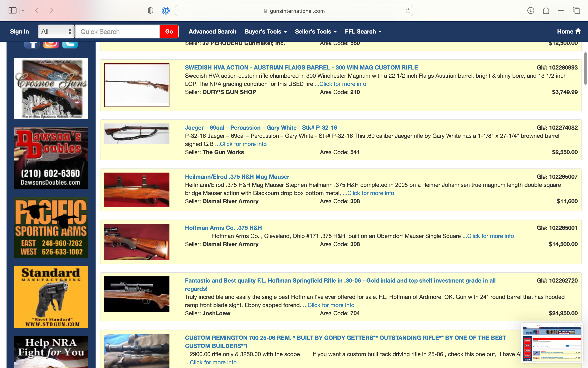The image size is (588, 368).
Task: Click GI#: 102274082
Action: (x=557, y=128)
